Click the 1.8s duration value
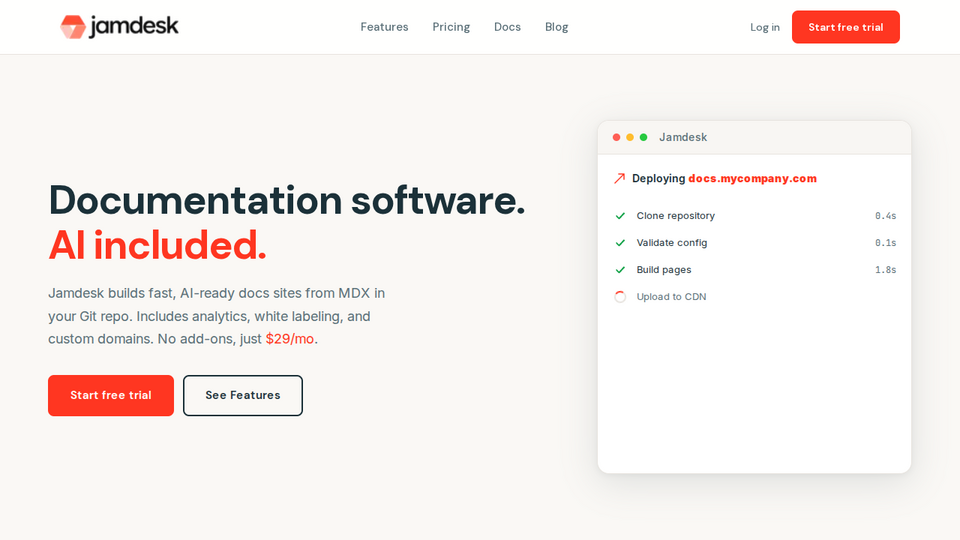Viewport: 960px width, 540px height. click(x=885, y=270)
